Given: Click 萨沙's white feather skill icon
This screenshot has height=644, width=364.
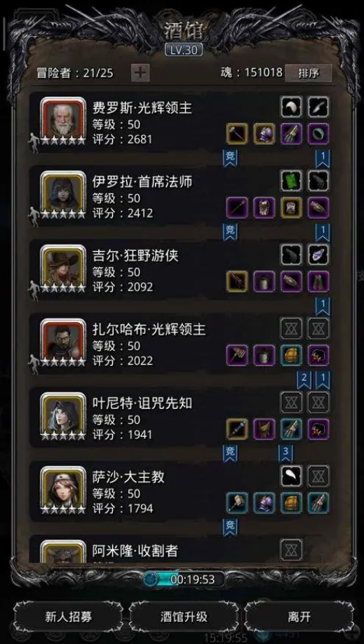Looking at the screenshot, I should tap(291, 476).
